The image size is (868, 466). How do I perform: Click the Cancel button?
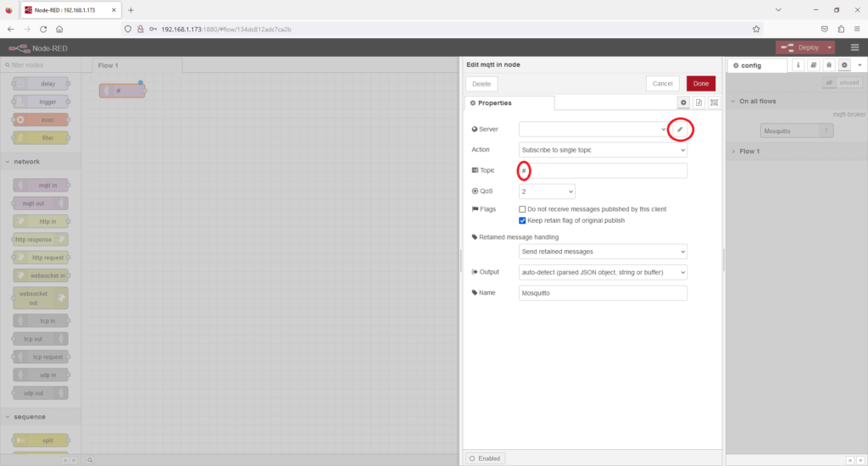click(x=662, y=84)
